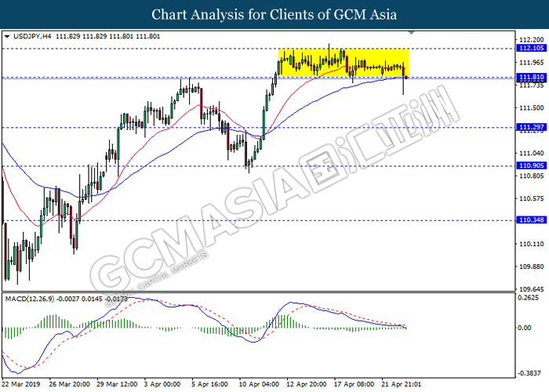This screenshot has width=549, height=392.
Task: Click the 110.805 price scale value
Action: [x=532, y=176]
